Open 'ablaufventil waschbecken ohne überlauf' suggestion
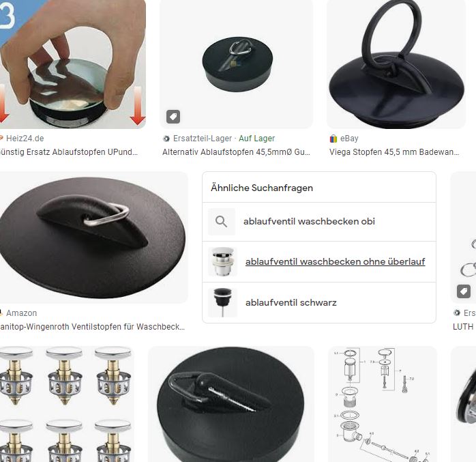Viewport: 476px width, 462px height. point(335,261)
